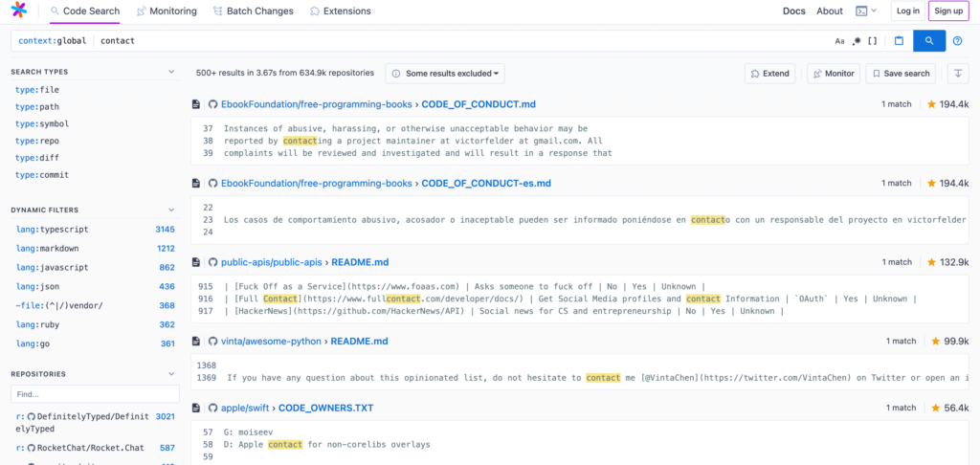This screenshot has height=465, width=980.
Task: Open CODE_OWNERS.TXT file link
Action: [x=325, y=408]
